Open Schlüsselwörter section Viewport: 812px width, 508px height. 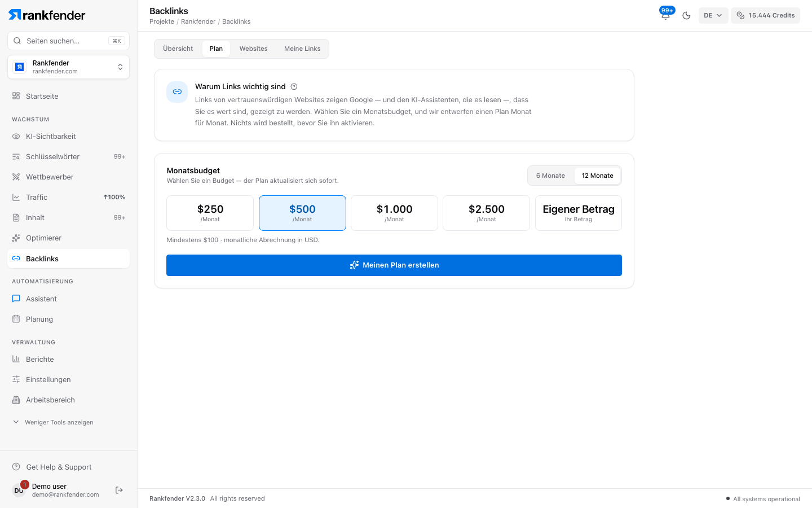coord(68,156)
